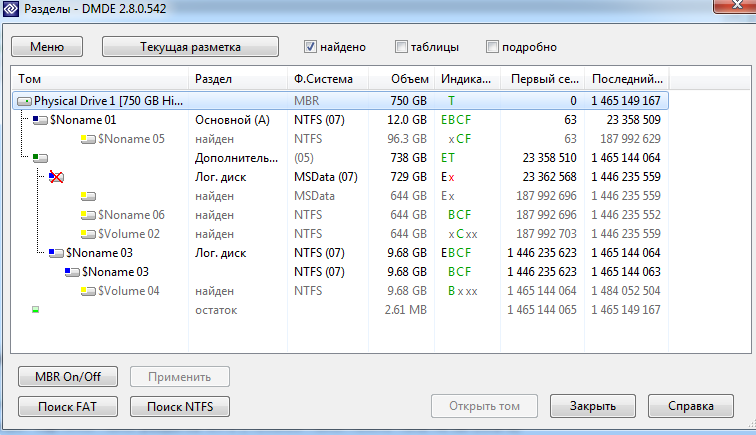
Task: Click the Основной (A) partition cell
Action: [232, 120]
